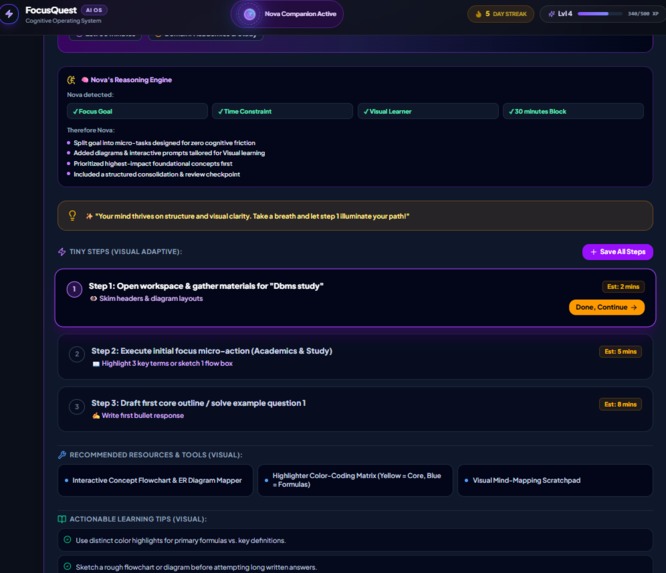Click Split goal into micro-tasks bullet
The width and height of the screenshot is (666, 573).
(164, 143)
